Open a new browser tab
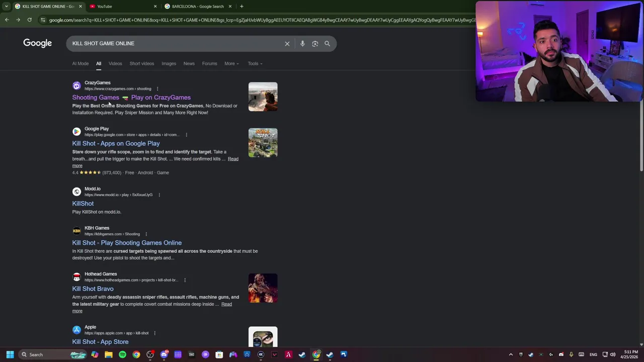Image resolution: width=644 pixels, height=362 pixels. click(242, 7)
